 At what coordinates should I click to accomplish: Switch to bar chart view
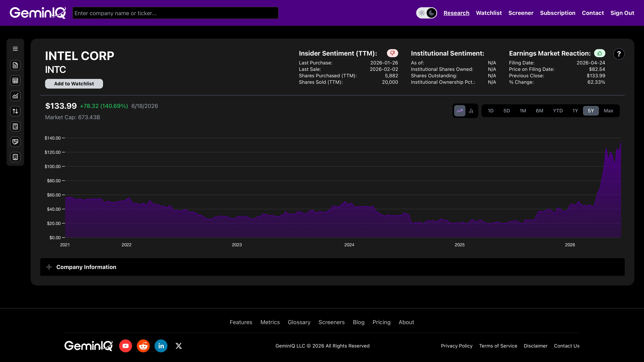coord(471,111)
